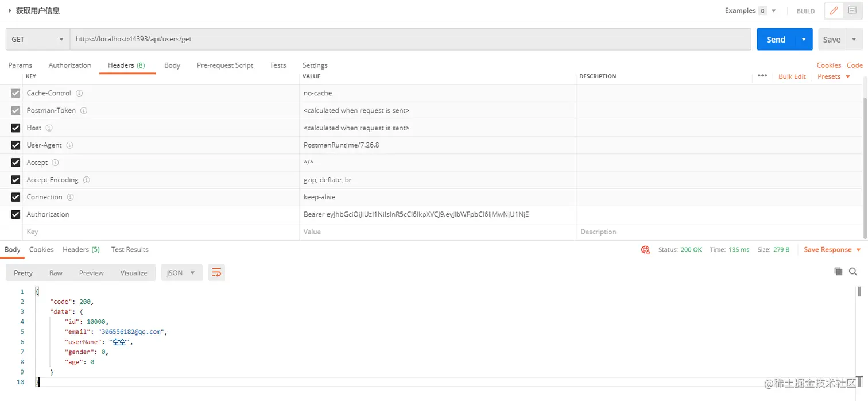Screen dimensions: 868x401
Task: Open the Presets dropdown
Action: (834, 76)
